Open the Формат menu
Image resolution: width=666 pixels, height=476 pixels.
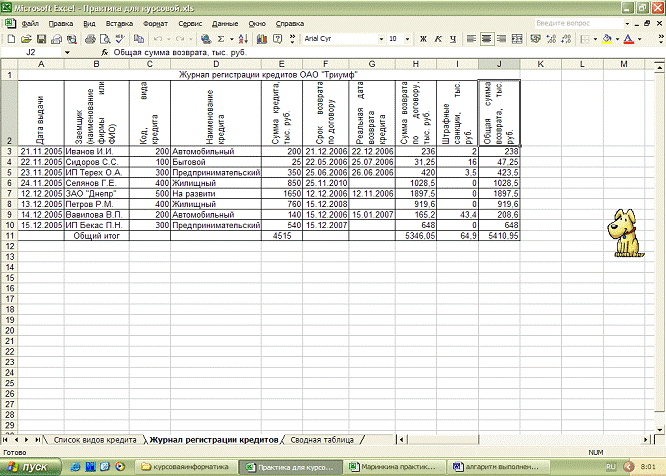pyautogui.click(x=155, y=21)
